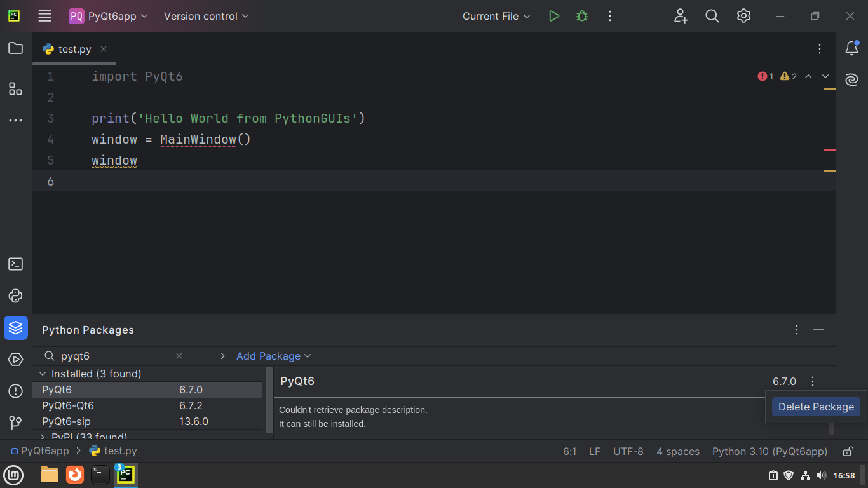Open the PyQt6 package details options menu
This screenshot has width=868, height=488.
click(x=813, y=381)
